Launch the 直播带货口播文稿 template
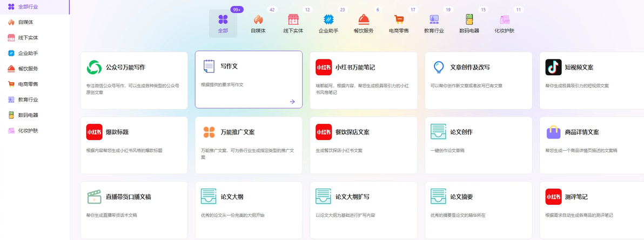The image size is (644, 240). tap(134, 210)
